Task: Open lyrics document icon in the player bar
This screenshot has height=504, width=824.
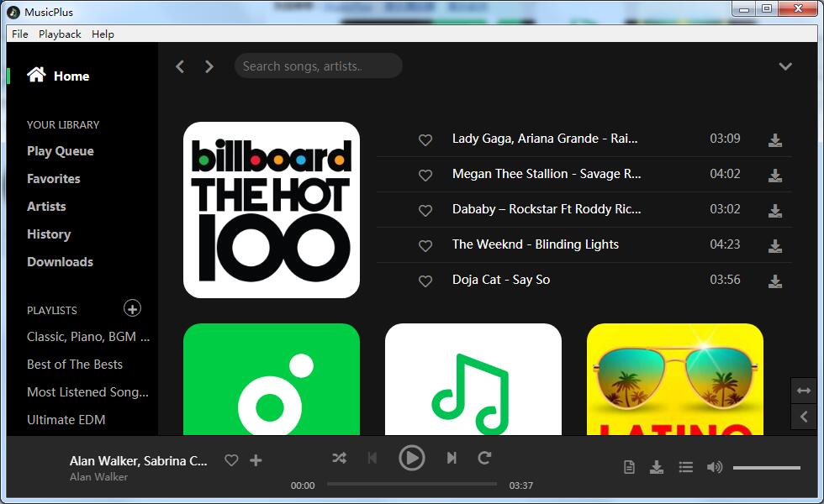Action: pyautogui.click(x=629, y=467)
